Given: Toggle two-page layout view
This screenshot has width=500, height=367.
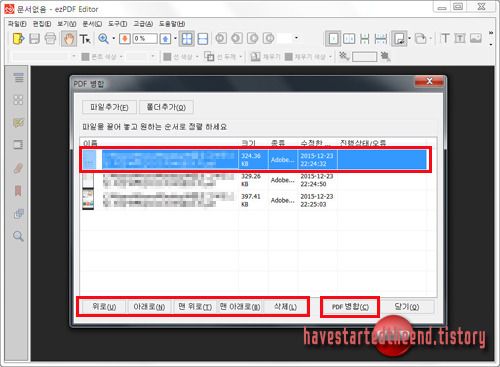Looking at the screenshot, I should [x=349, y=39].
